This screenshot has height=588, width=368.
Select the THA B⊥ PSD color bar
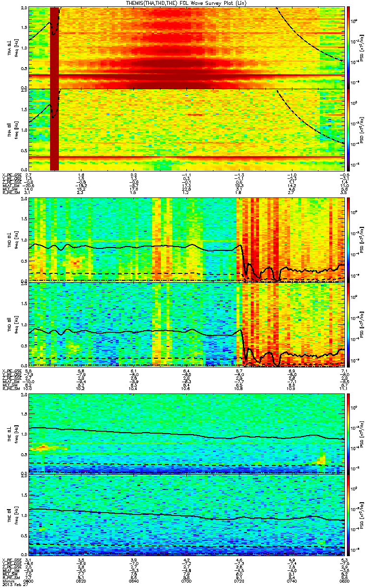coord(349,48)
